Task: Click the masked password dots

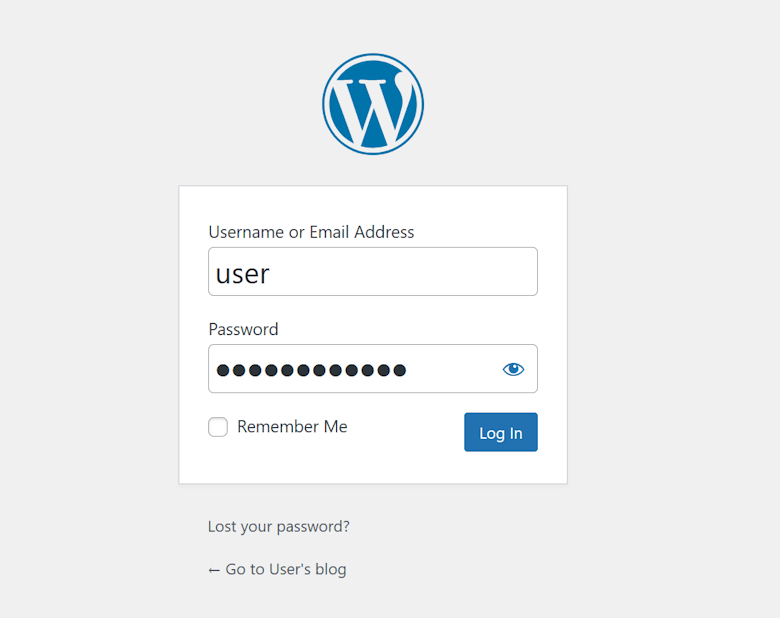Action: point(311,370)
